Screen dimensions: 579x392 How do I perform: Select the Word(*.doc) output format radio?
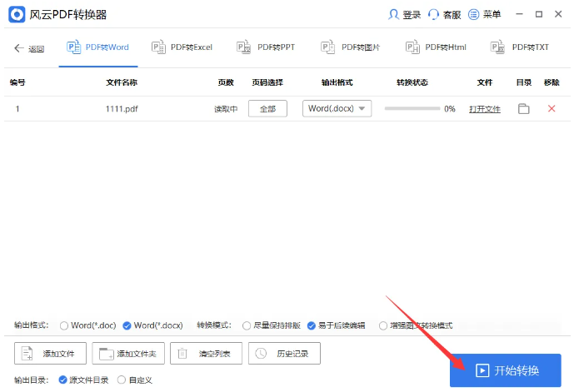click(64, 325)
